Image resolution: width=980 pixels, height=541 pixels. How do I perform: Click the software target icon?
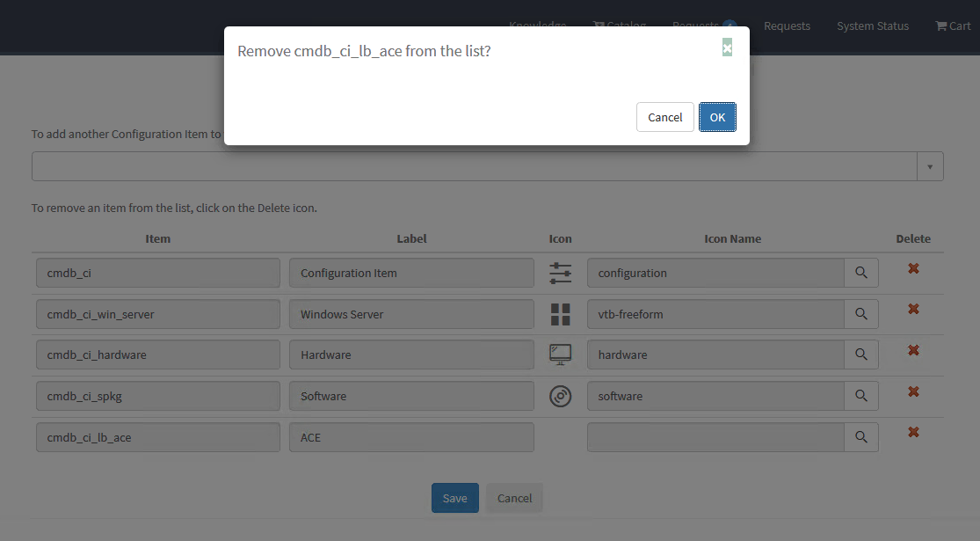point(560,396)
